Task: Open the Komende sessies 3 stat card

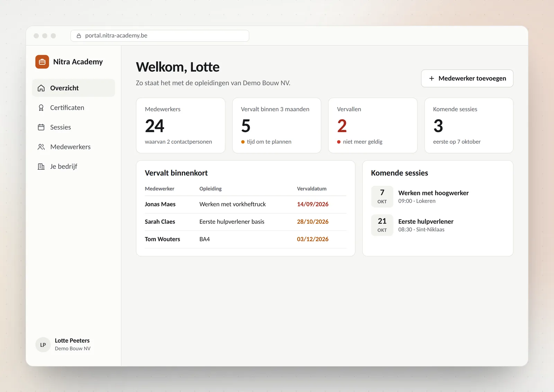Action: click(469, 125)
